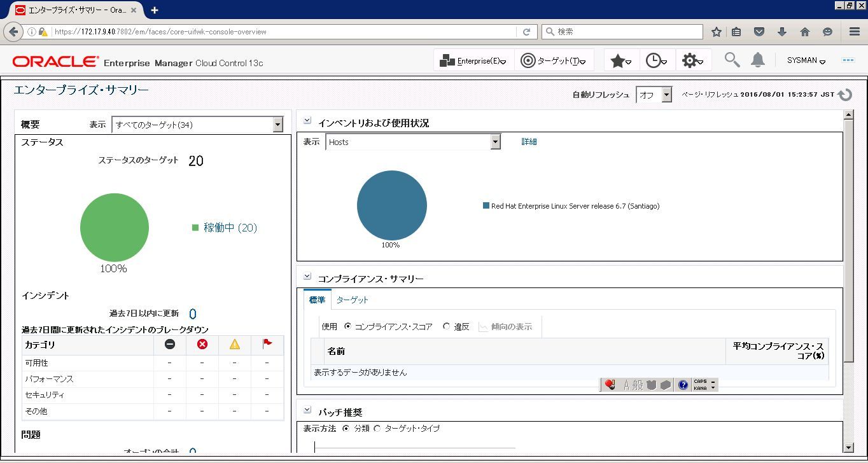Click the 詳細 link
Screen dimensions: 868x463
(529, 142)
